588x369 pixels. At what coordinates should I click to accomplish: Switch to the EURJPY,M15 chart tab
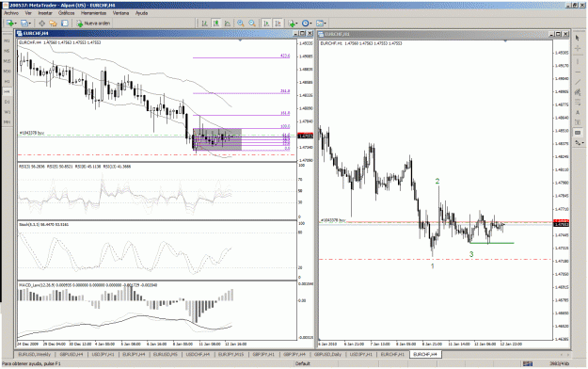point(230,354)
